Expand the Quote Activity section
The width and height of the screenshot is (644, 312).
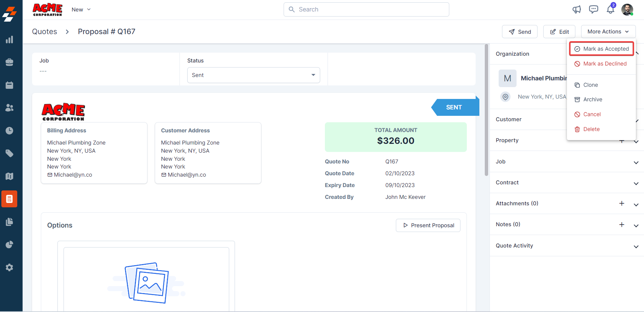coord(636,246)
